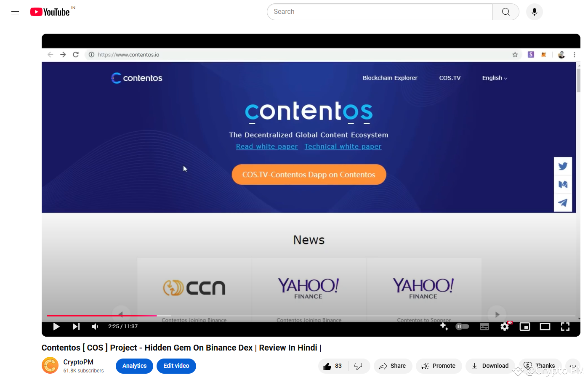Dislike the video with thumbs down

pyautogui.click(x=359, y=366)
